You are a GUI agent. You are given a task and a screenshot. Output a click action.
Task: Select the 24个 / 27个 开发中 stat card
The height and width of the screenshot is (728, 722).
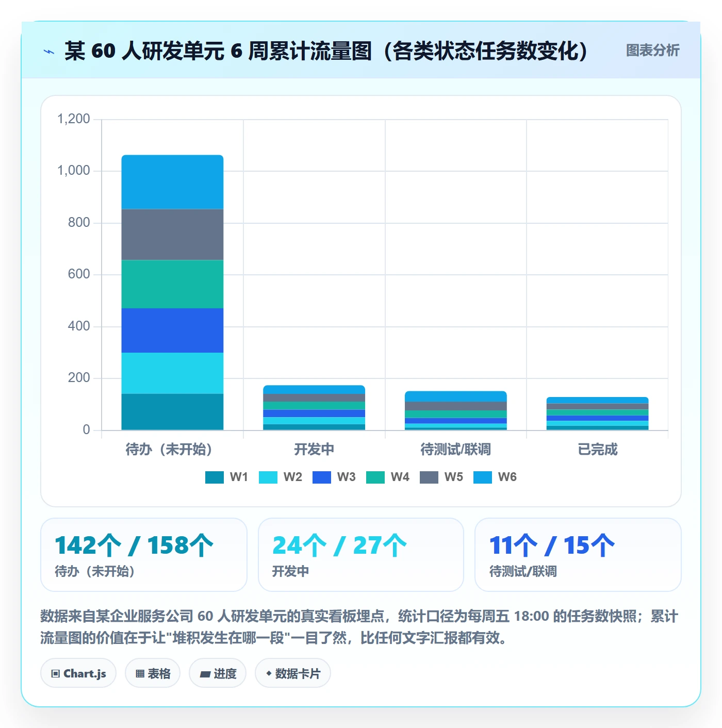pyautogui.click(x=361, y=555)
